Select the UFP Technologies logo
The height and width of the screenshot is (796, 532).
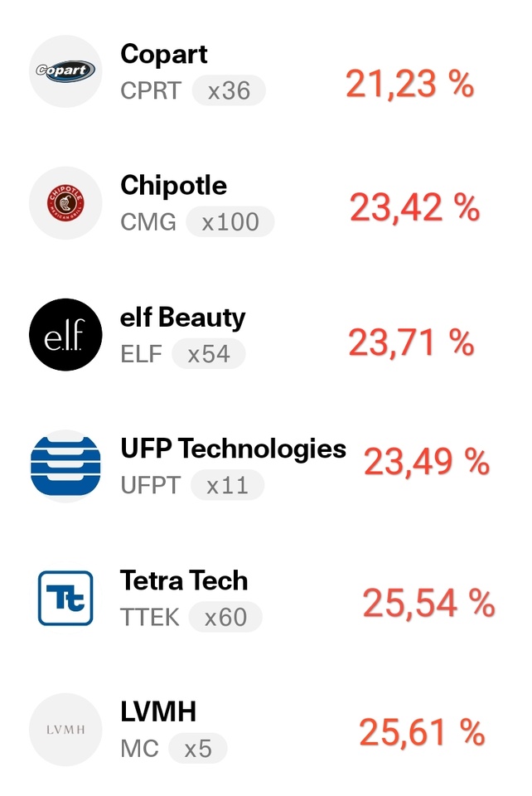point(65,465)
